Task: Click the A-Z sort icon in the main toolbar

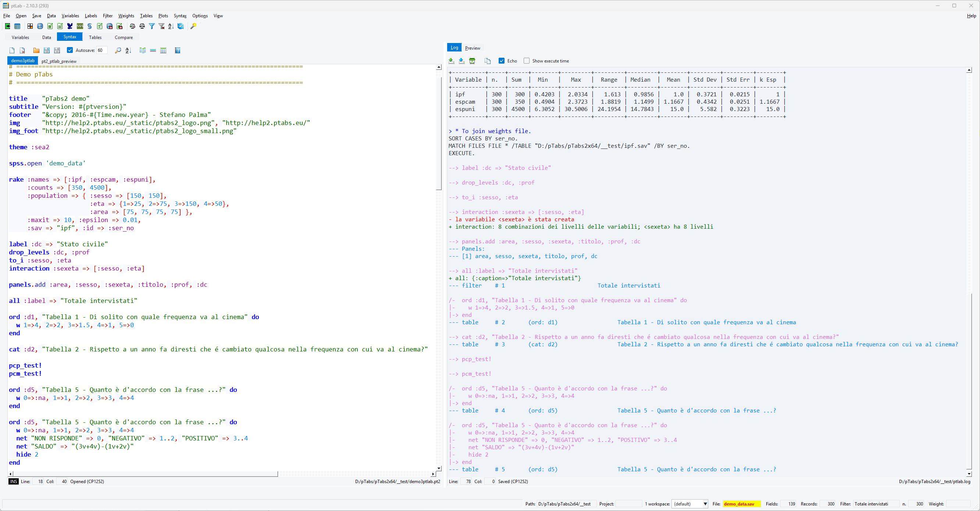Action: (171, 26)
